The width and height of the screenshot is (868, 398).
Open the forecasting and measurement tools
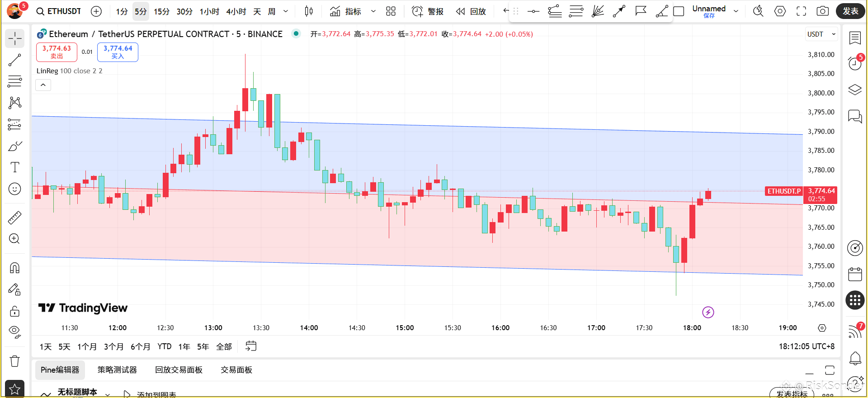coord(15,124)
